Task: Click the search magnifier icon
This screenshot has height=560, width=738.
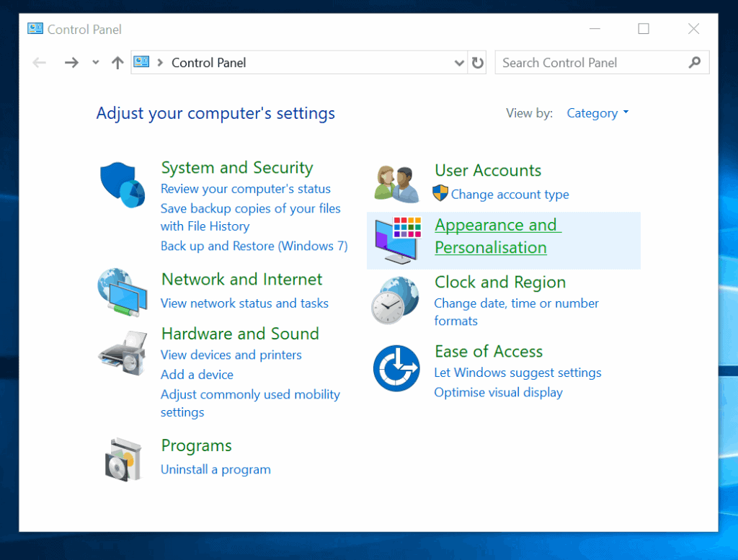Action: 695,63
